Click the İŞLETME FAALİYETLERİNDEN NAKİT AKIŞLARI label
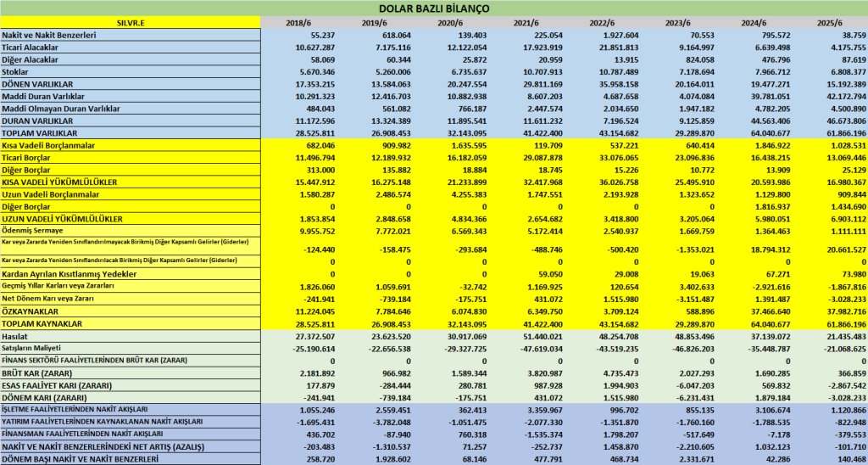 click(75, 409)
